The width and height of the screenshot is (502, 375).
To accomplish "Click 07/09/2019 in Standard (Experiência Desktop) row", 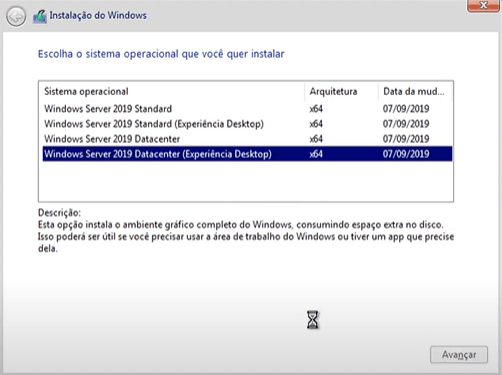I will 406,124.
